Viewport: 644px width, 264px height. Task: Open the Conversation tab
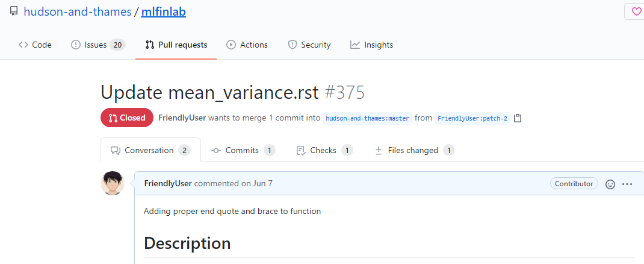click(x=150, y=150)
